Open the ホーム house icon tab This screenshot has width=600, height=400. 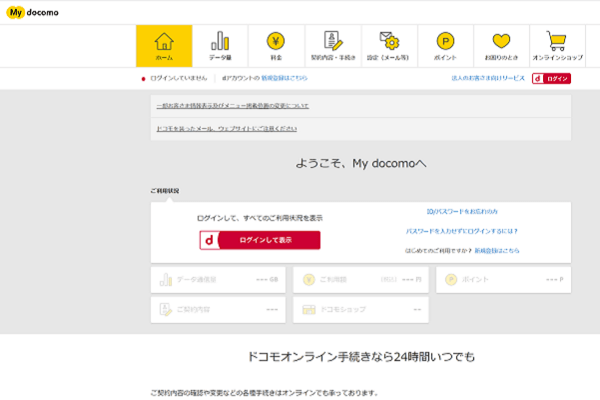(x=164, y=46)
